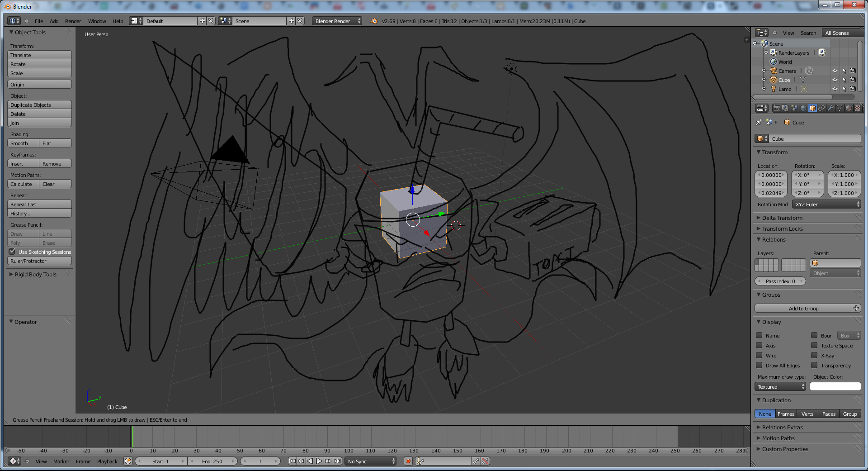Open the Blender Render engine dropdown
Viewport: 868px width, 471px height.
click(x=337, y=21)
